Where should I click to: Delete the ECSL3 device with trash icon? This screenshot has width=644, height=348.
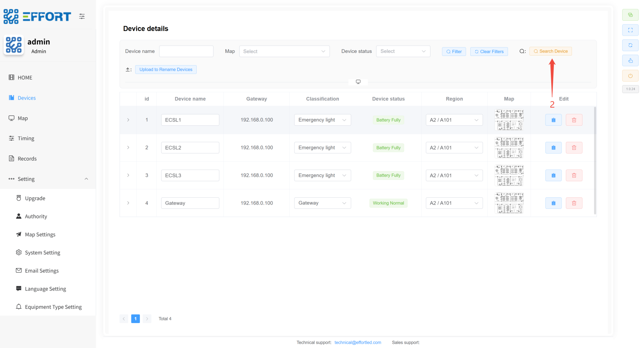point(574,176)
